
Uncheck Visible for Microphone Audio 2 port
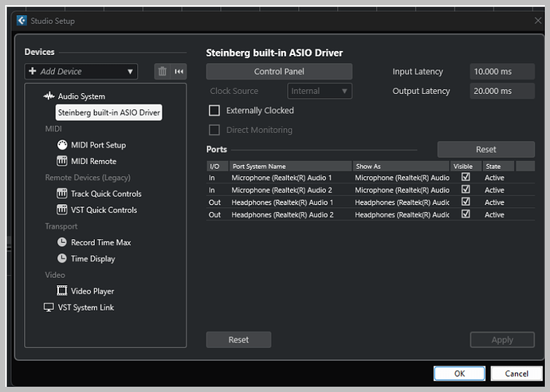pyautogui.click(x=466, y=190)
